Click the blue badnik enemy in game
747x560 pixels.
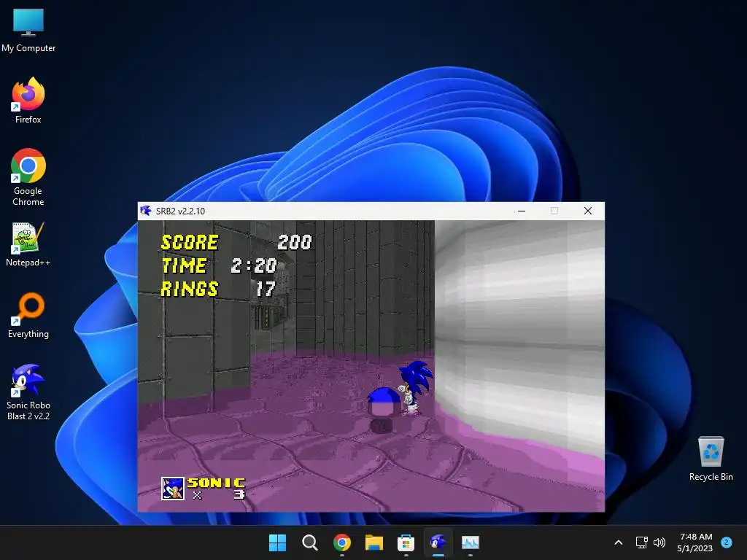tap(383, 408)
